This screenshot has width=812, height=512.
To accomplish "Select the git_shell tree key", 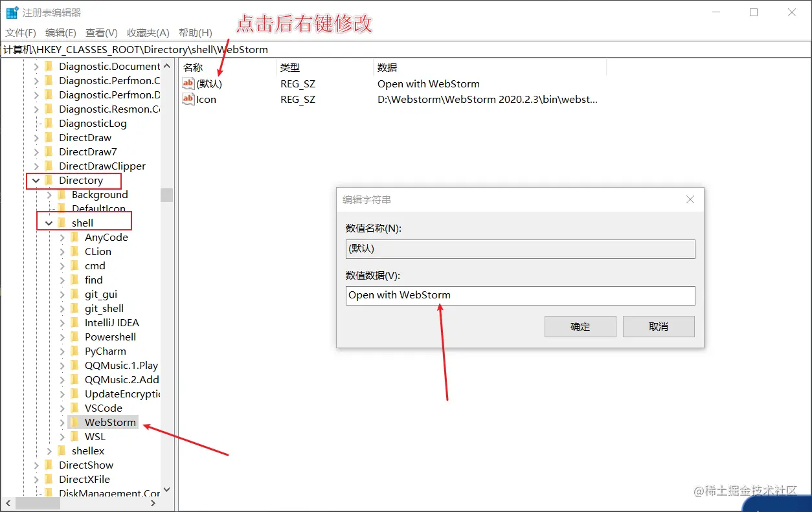I will pos(104,308).
